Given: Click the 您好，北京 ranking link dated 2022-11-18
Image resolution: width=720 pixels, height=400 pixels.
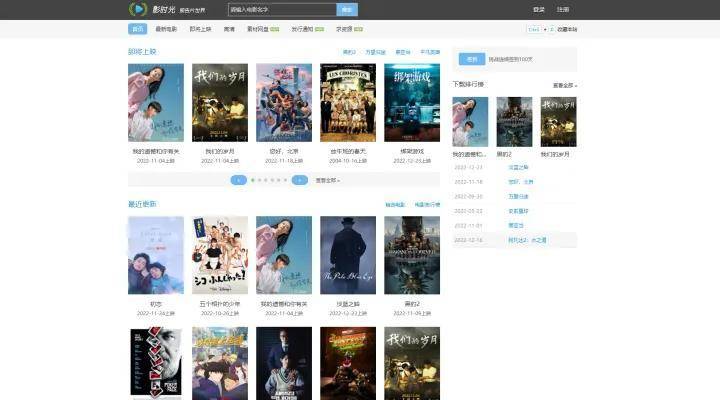Looking at the screenshot, I should coord(520,182).
